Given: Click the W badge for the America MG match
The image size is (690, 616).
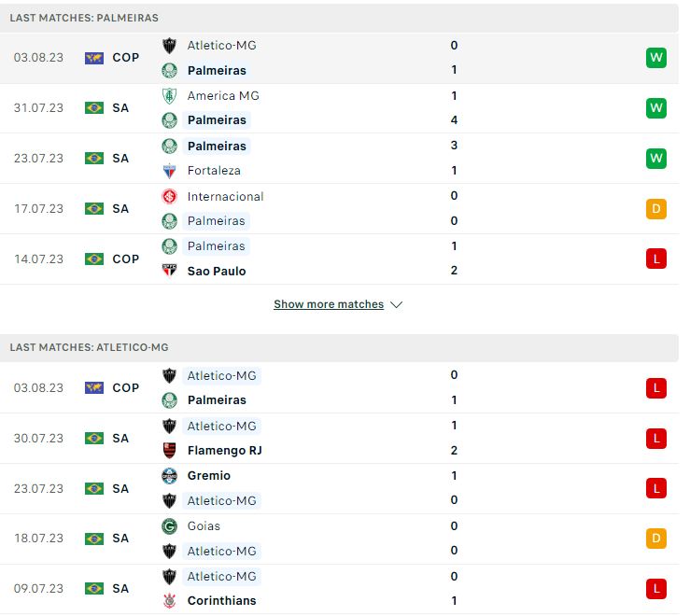Looking at the screenshot, I should [656, 108].
